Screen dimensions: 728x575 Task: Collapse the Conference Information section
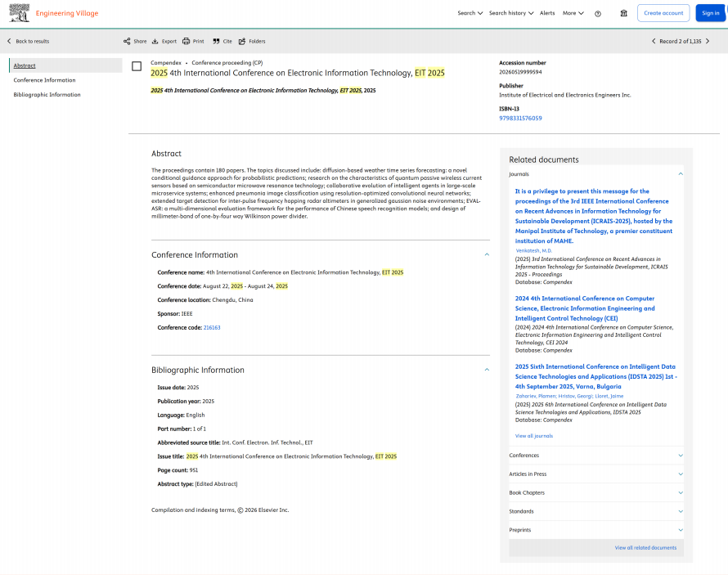tap(487, 254)
